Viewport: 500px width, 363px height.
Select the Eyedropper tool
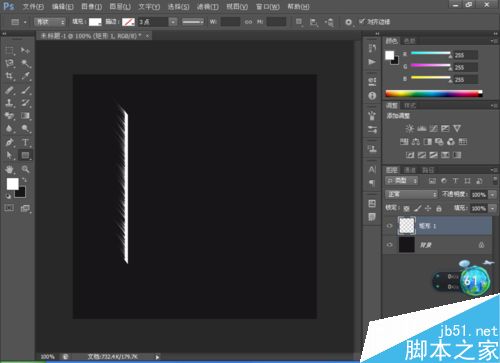pyautogui.click(x=25, y=76)
